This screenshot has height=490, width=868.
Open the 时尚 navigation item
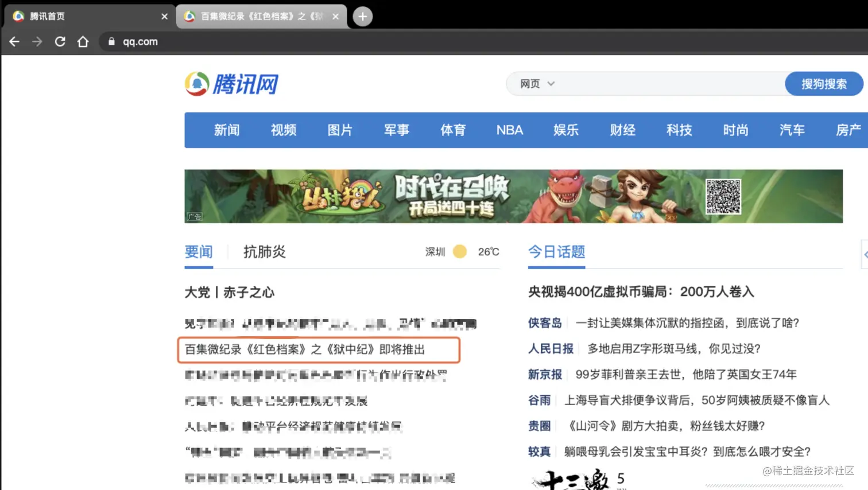pos(735,130)
